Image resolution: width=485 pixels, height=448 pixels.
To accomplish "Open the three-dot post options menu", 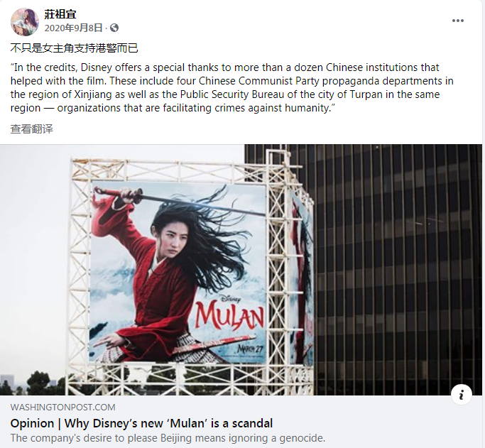I will tap(457, 21).
